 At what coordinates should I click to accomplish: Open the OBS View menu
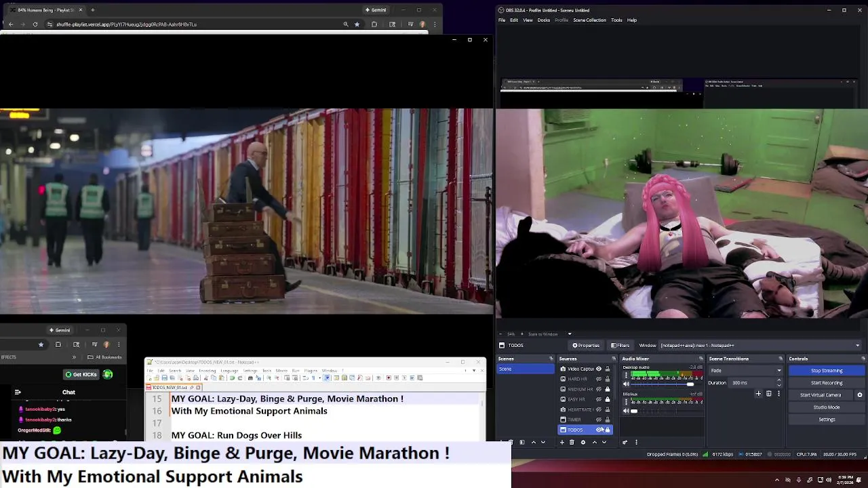[528, 20]
